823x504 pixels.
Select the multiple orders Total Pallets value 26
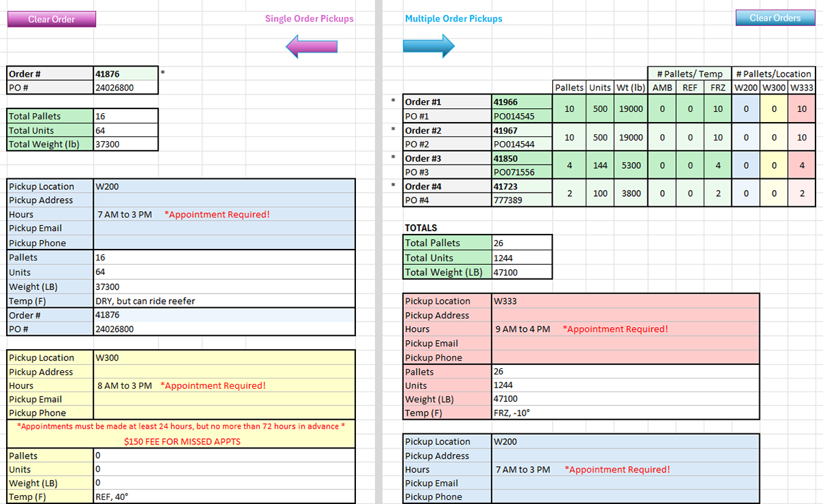point(522,243)
